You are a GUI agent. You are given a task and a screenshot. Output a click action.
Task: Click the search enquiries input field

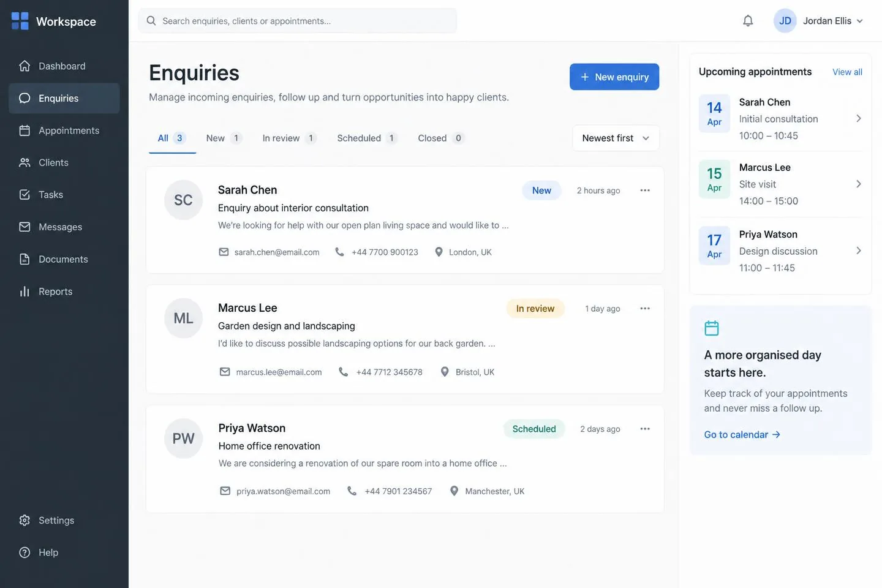[298, 21]
